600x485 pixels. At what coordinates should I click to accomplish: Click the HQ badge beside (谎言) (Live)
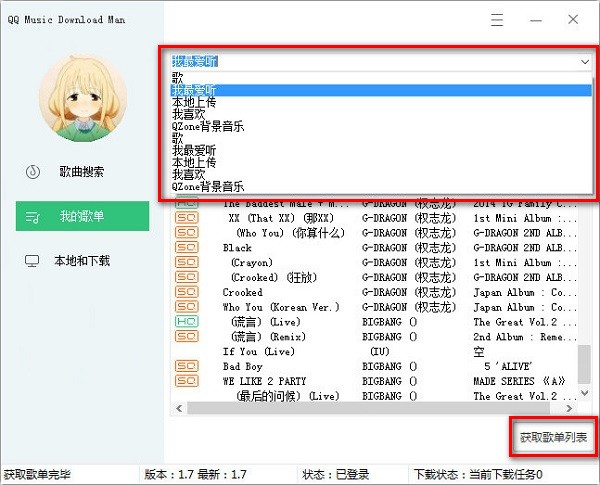187,322
